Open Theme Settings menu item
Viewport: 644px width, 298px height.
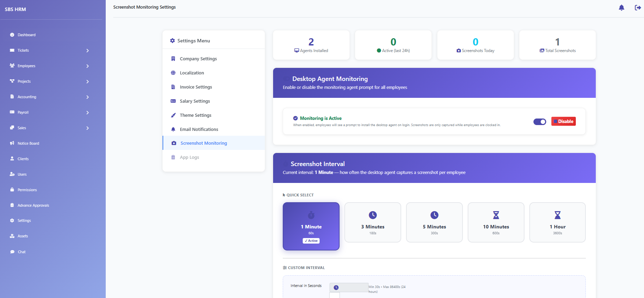click(214, 115)
